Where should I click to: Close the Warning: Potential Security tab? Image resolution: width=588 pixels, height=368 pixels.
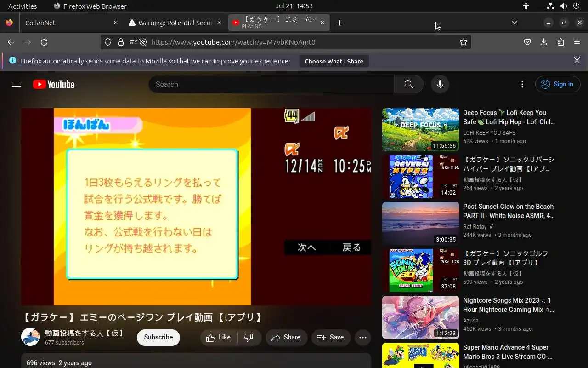point(219,23)
